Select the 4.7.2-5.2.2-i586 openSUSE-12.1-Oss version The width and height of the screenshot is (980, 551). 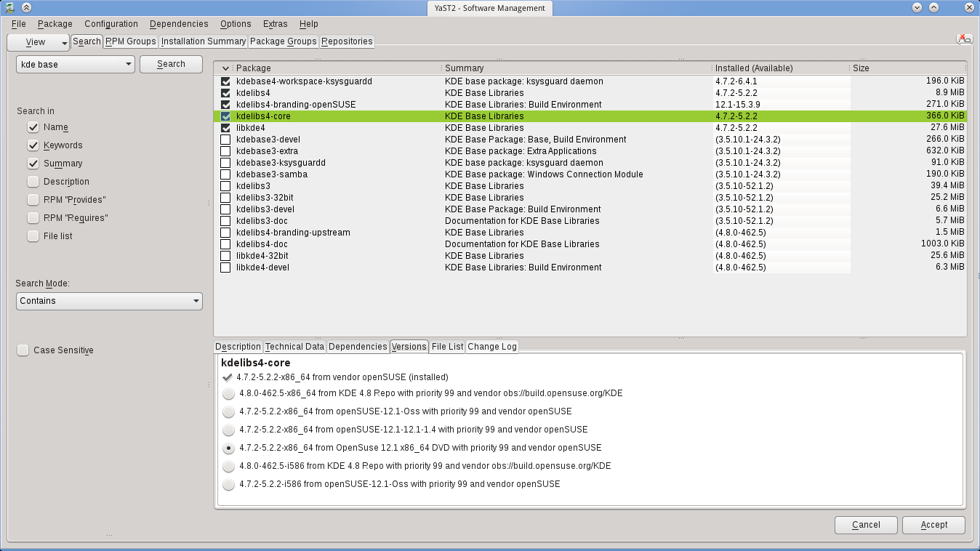[229, 484]
